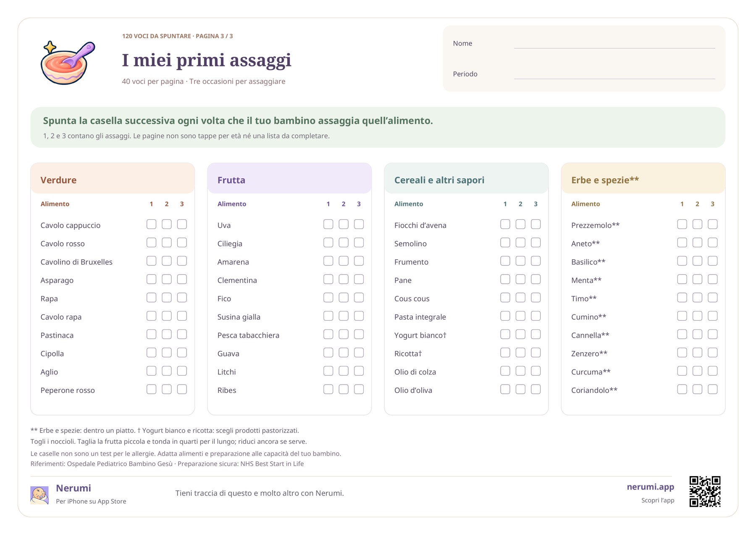Viewport: 756px width, 535px height.
Task: Tick first box for Cannella
Action: (682, 334)
